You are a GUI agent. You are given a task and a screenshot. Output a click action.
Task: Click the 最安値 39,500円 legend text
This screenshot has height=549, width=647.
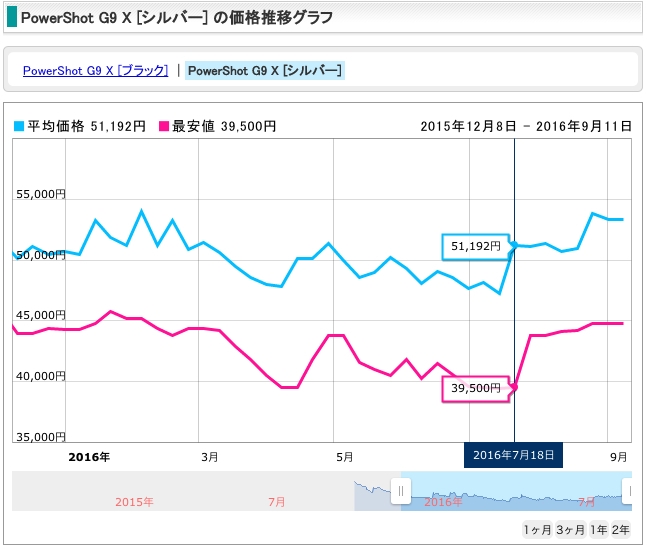224,126
